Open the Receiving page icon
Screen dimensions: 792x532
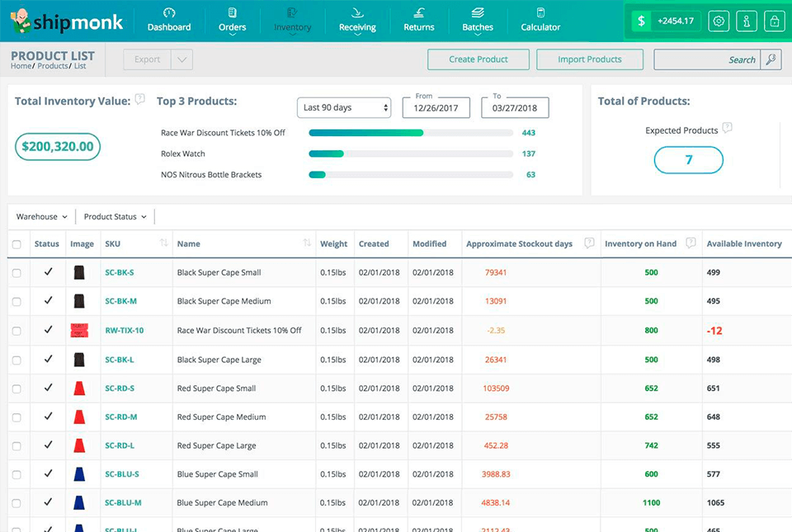[356, 14]
